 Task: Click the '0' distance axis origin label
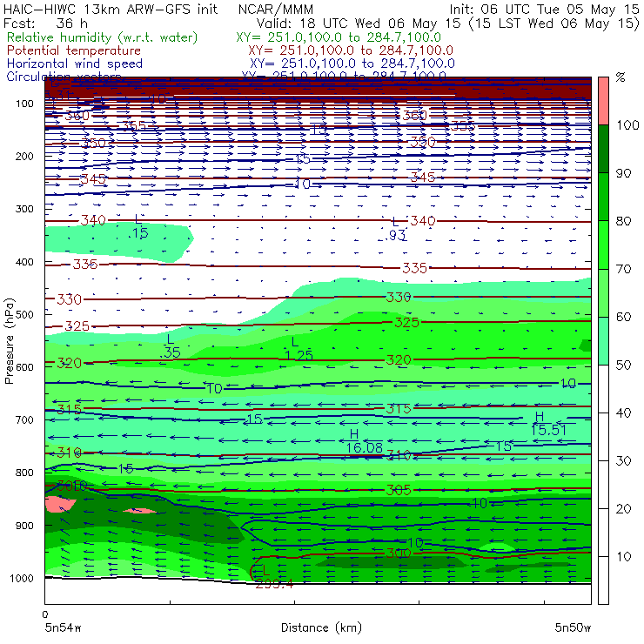(x=45, y=614)
